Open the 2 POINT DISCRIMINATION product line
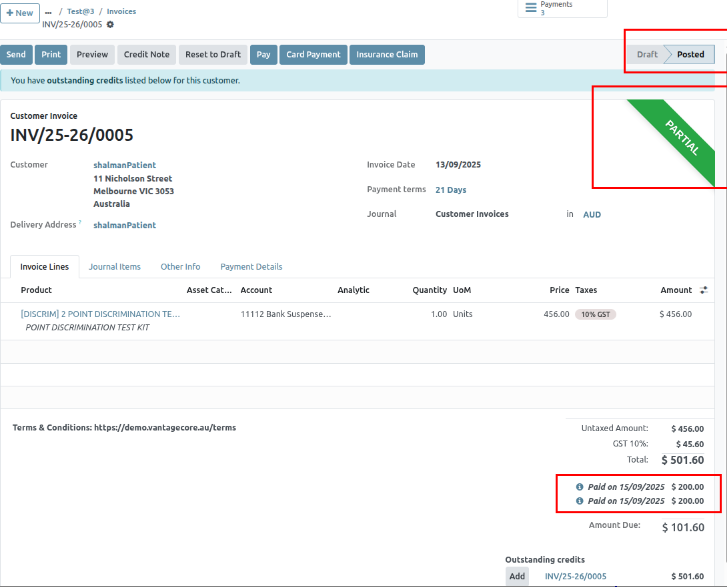Screen dimensions: 727x587 click(100, 314)
